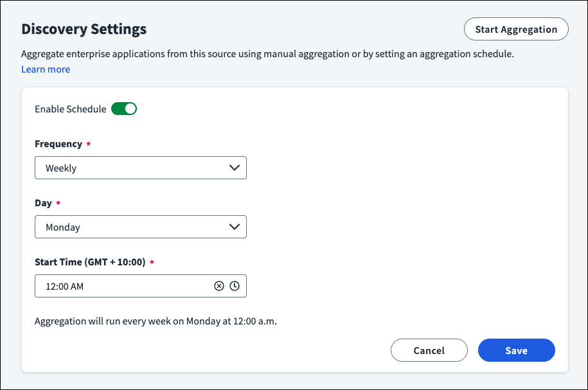This screenshot has width=588, height=390.
Task: Click the Discovery Settings heading
Action: [84, 30]
